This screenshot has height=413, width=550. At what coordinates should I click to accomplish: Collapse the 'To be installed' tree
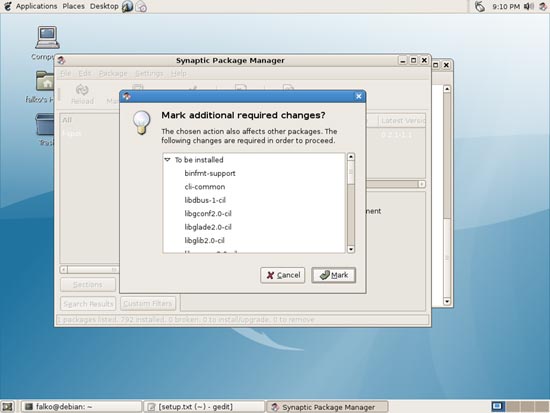click(x=167, y=160)
